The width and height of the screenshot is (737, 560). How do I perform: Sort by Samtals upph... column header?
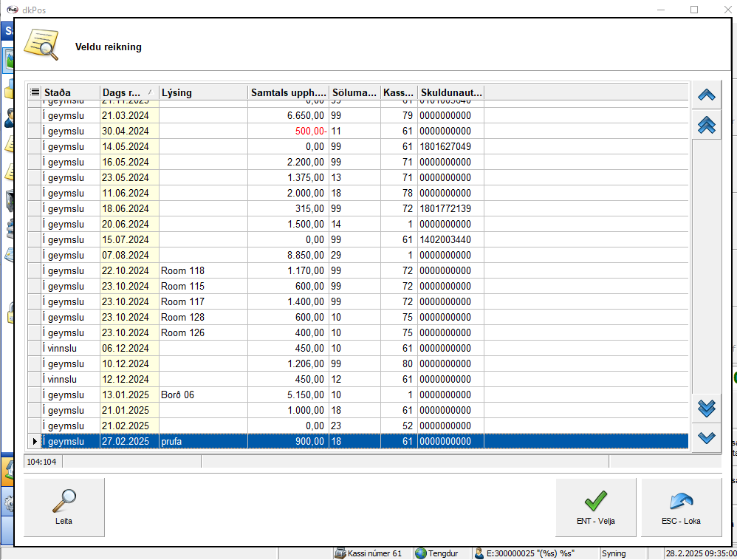coord(287,92)
